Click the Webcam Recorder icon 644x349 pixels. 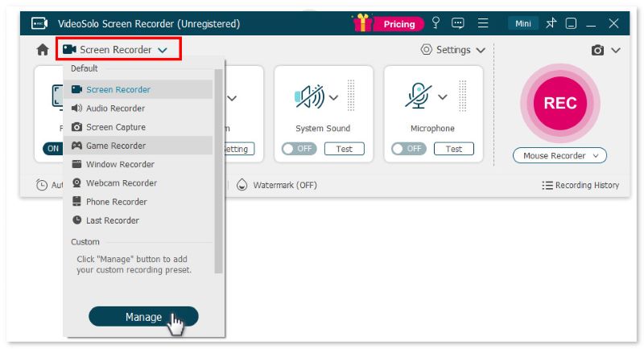click(76, 183)
